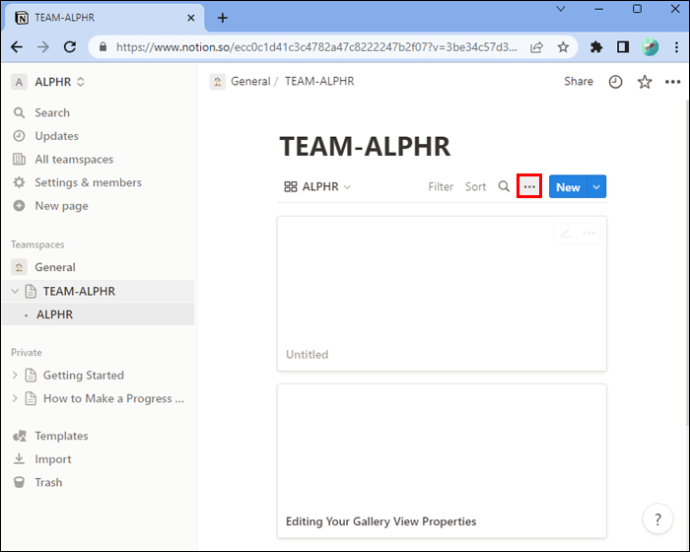690x552 pixels.
Task: Open the ALPHR gallery view dropdown
Action: [317, 187]
